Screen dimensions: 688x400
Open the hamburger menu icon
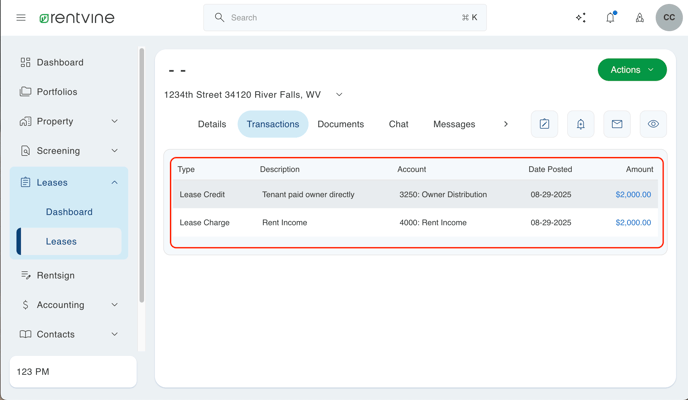click(21, 18)
